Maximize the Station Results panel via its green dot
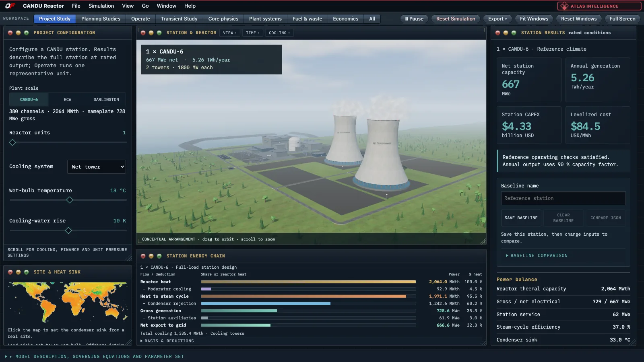This screenshot has height=362, width=644. pyautogui.click(x=514, y=33)
